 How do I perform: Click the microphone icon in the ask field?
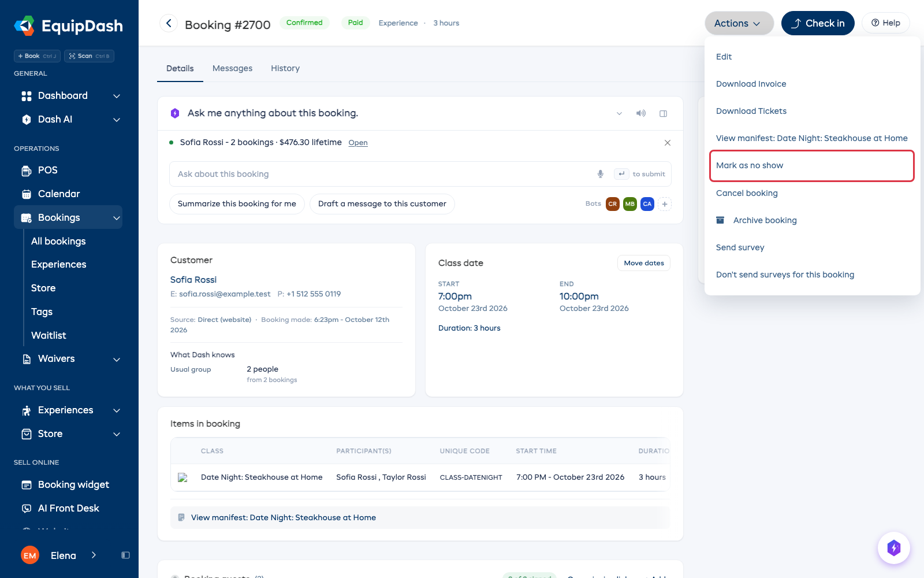601,174
